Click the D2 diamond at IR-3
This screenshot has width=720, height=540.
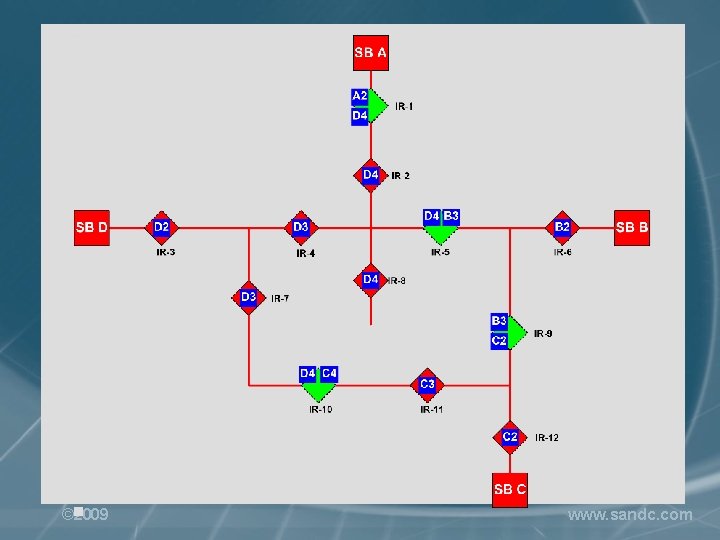click(x=162, y=228)
